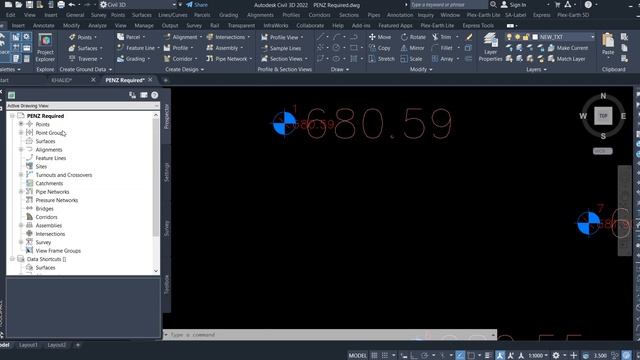Toggle layer on/off lightbulb in Layers panel
The width and height of the screenshot is (640, 360).
tap(509, 37)
